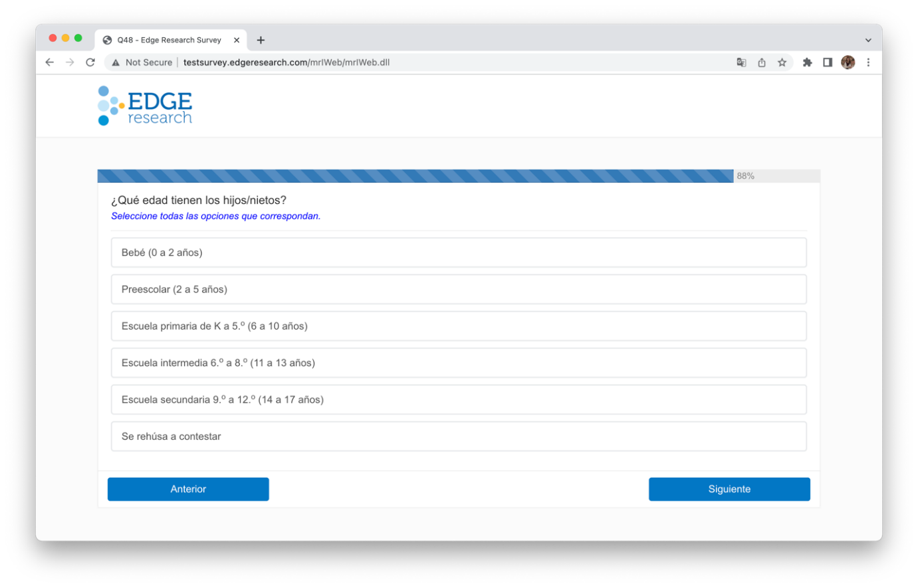Select Escuela secundaria 9.º a 12.º option

459,399
